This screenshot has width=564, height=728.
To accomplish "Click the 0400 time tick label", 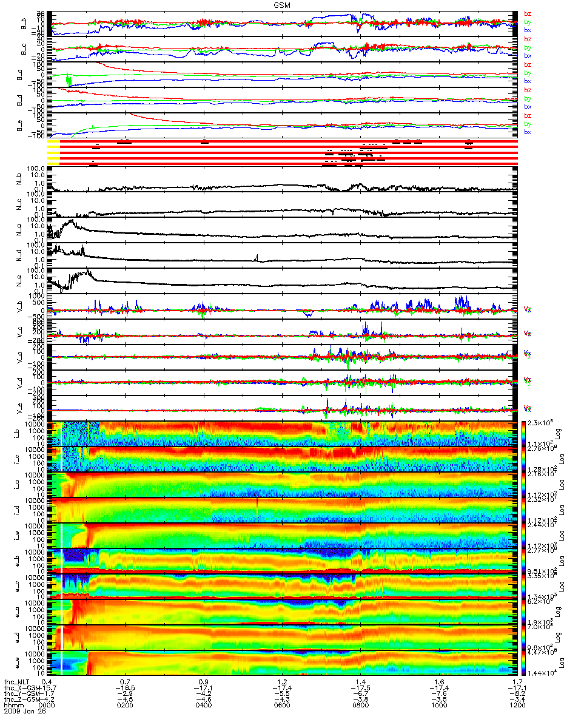I will coord(204,704).
